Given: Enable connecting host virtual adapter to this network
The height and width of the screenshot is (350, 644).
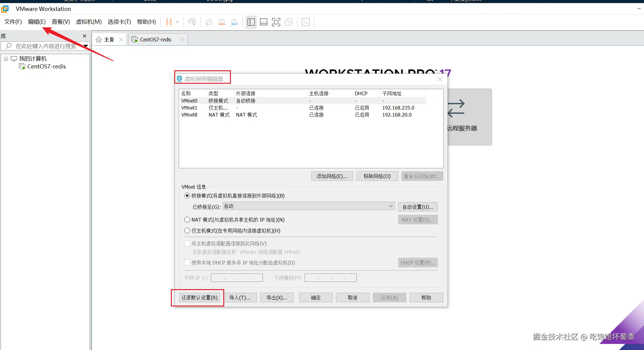Looking at the screenshot, I should 187,243.
